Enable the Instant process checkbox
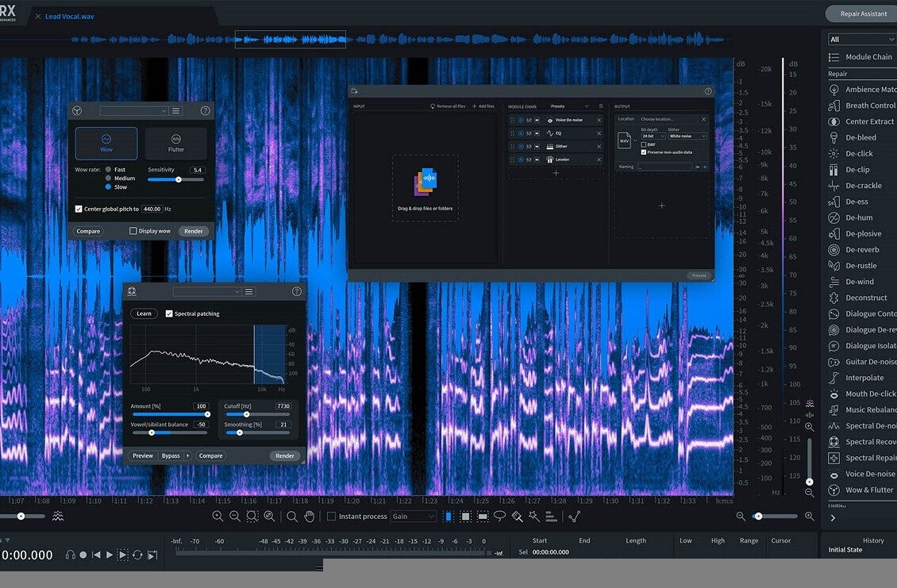 332,517
